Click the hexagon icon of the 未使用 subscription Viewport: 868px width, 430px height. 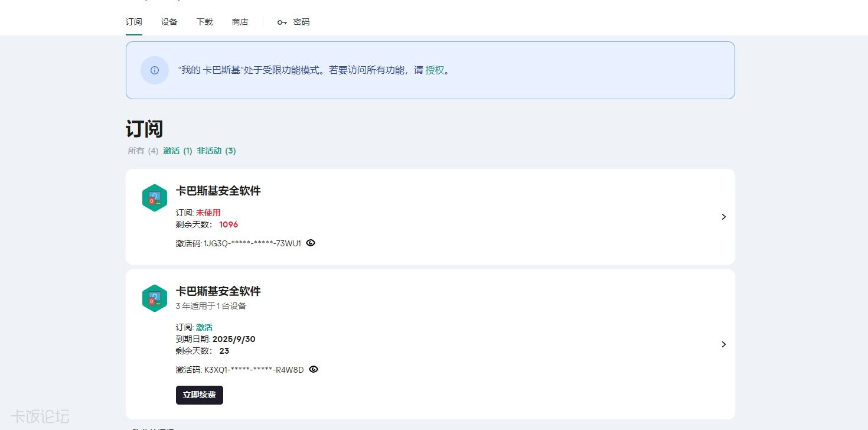tap(155, 197)
